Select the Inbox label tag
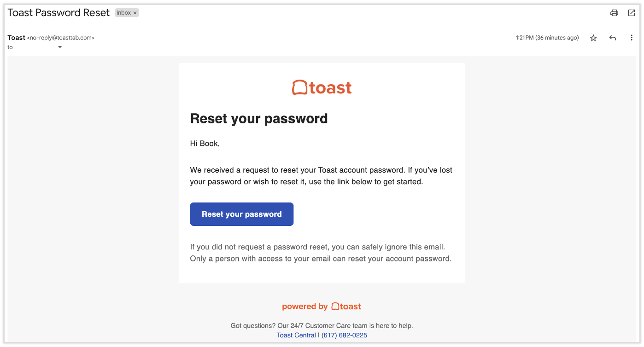Screen dimensions: 644x347 (123, 12)
